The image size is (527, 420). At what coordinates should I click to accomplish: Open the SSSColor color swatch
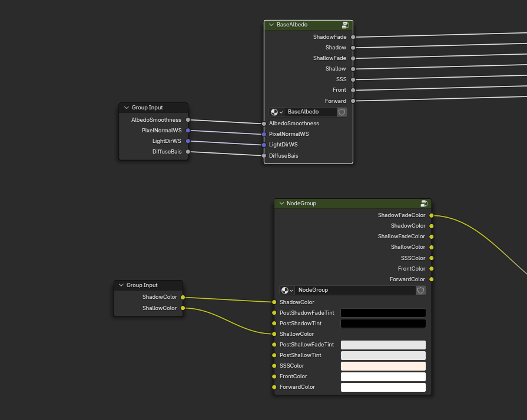pyautogui.click(x=383, y=366)
